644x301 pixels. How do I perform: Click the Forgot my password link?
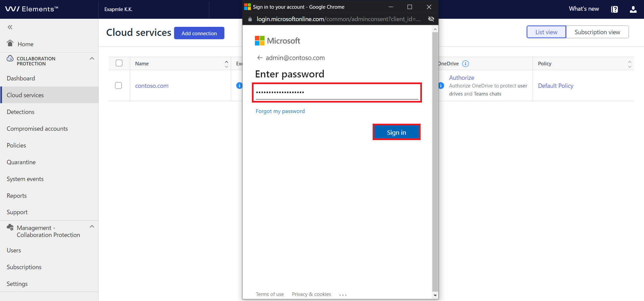(280, 111)
